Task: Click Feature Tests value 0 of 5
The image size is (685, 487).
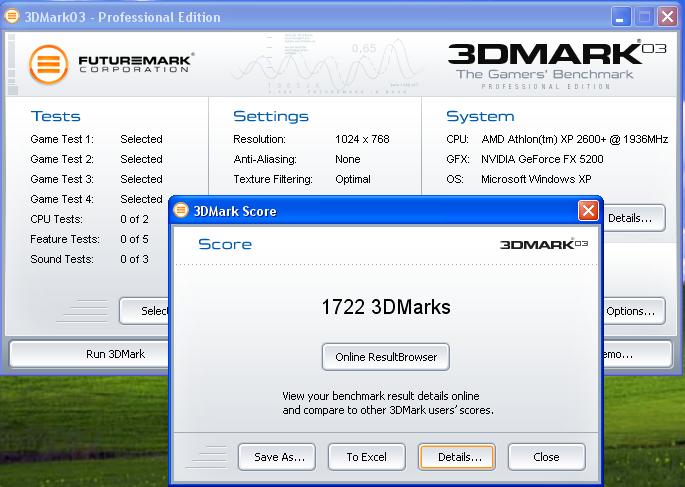Action: point(135,239)
